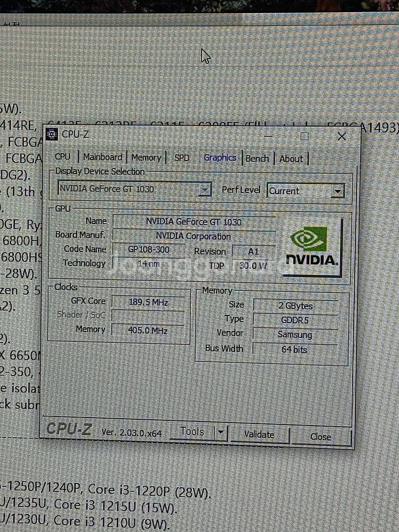This screenshot has width=399, height=532.
Task: Open the About tab
Action: tap(291, 159)
